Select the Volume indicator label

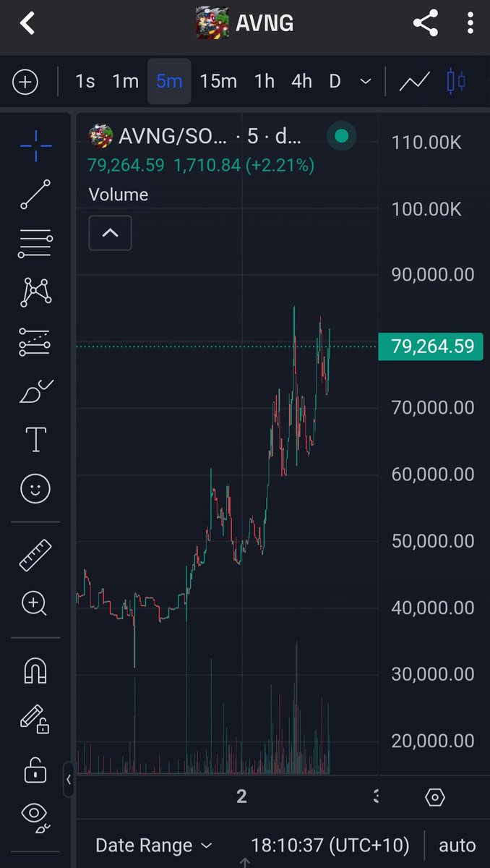(x=119, y=195)
